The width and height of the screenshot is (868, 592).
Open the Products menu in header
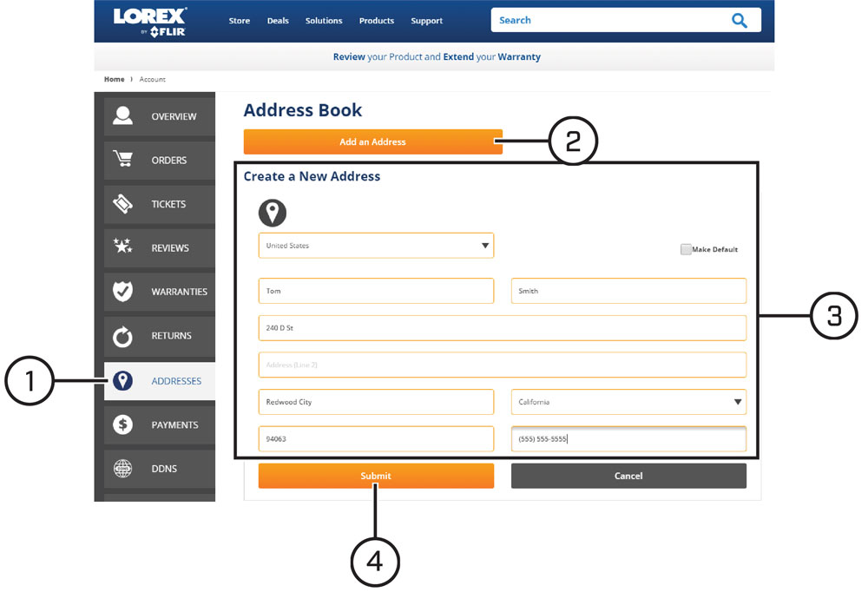pos(377,21)
